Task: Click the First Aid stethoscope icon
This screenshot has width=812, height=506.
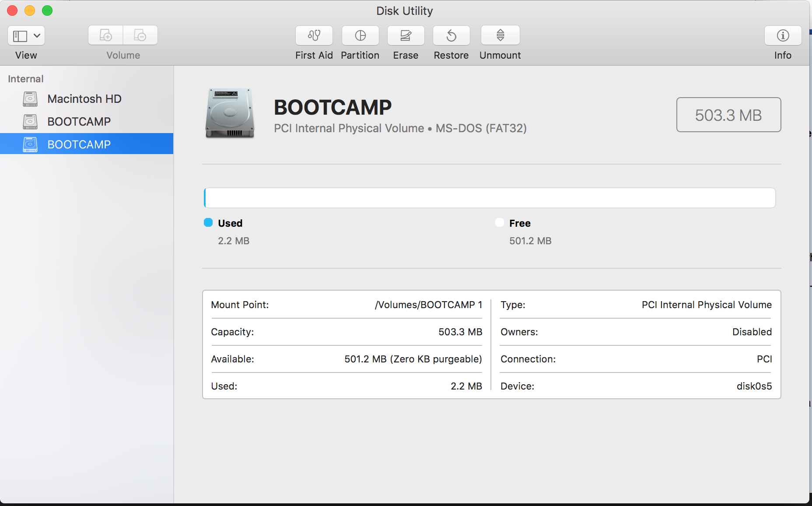Action: pyautogui.click(x=314, y=35)
